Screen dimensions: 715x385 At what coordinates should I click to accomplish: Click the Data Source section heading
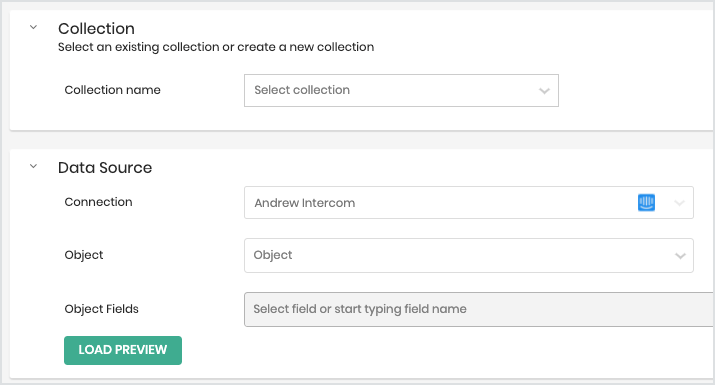pyautogui.click(x=105, y=168)
